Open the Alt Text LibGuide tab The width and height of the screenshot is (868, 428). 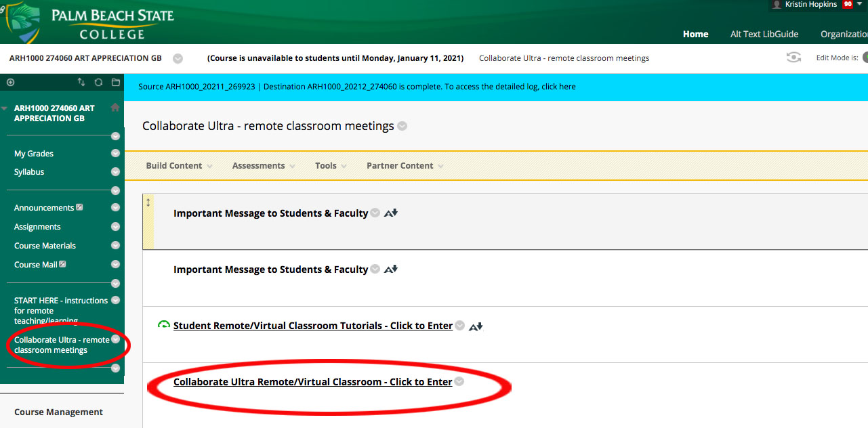(x=764, y=34)
